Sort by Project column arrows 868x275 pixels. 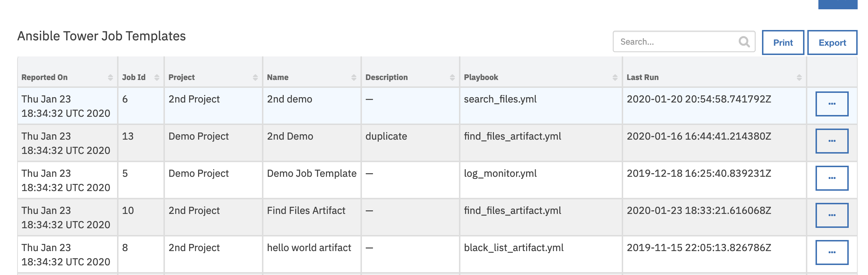coord(255,77)
